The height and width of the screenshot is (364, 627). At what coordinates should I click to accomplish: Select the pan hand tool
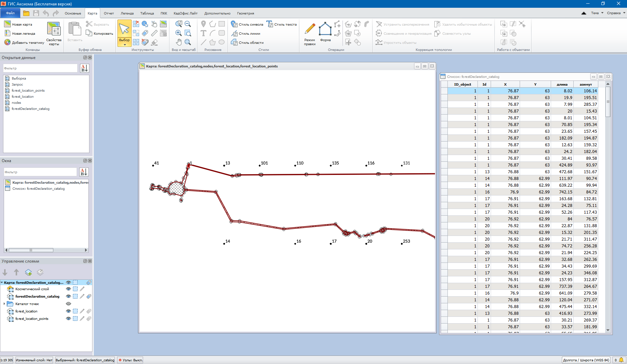[179, 42]
